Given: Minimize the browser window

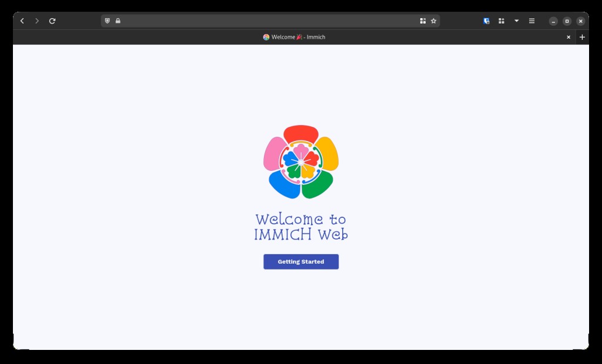Looking at the screenshot, I should [x=553, y=21].
